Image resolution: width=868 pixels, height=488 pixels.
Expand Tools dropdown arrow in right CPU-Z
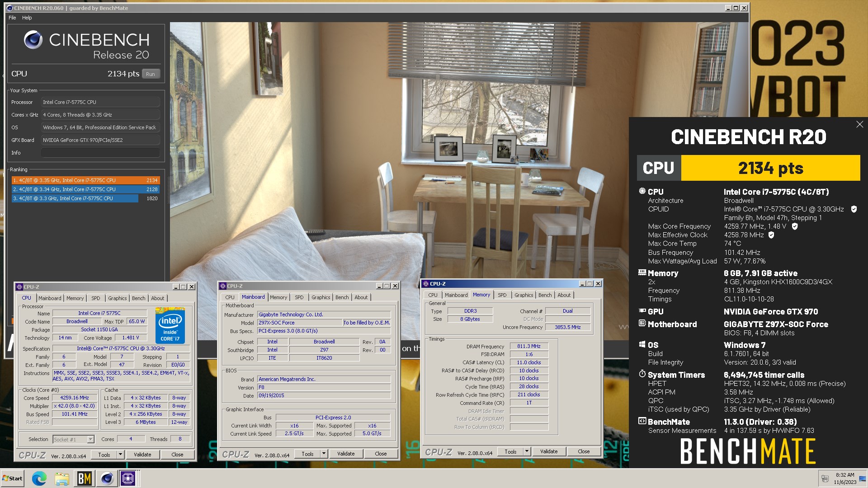527,452
